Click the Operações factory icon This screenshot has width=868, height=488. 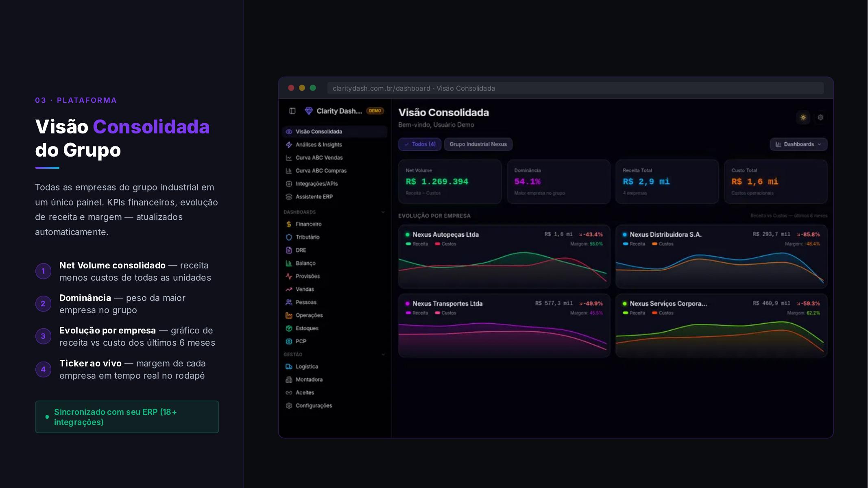coord(289,315)
